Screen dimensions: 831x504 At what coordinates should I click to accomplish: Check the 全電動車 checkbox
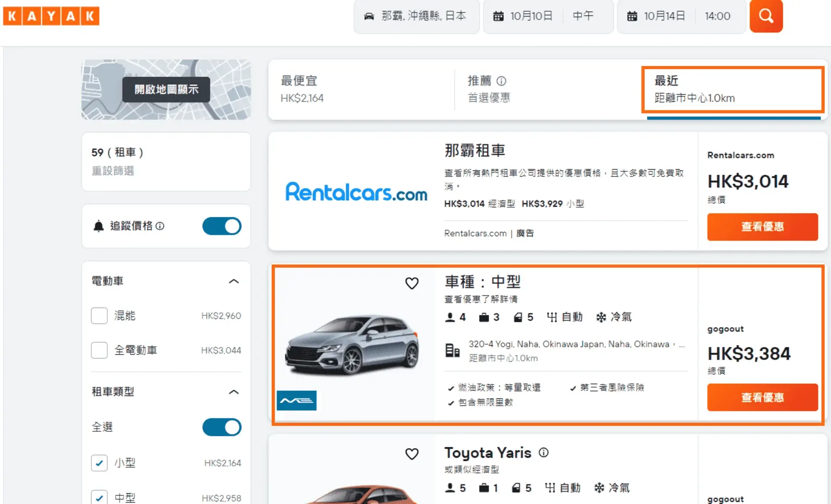click(99, 350)
